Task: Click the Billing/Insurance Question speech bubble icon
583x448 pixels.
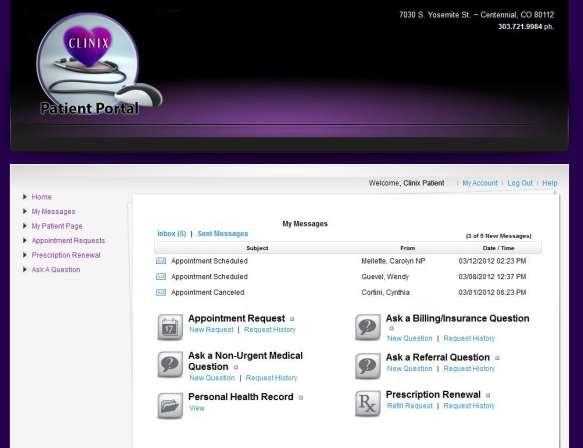Action: [x=367, y=327]
